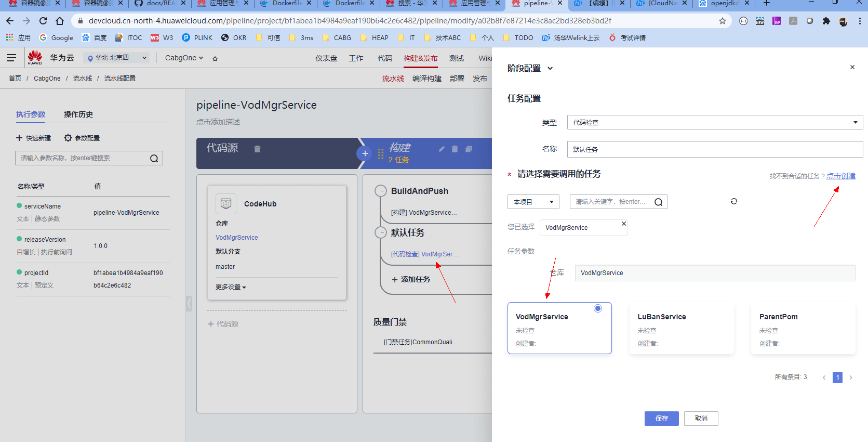This screenshot has width=868, height=442.
Task: Focus the 名称 默认任务 input field
Action: [715, 149]
